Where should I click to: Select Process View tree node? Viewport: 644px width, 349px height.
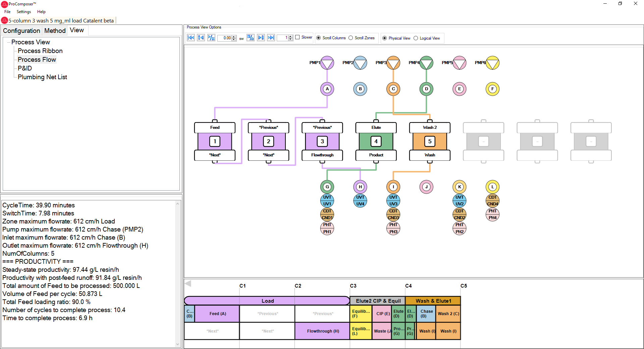pos(31,42)
